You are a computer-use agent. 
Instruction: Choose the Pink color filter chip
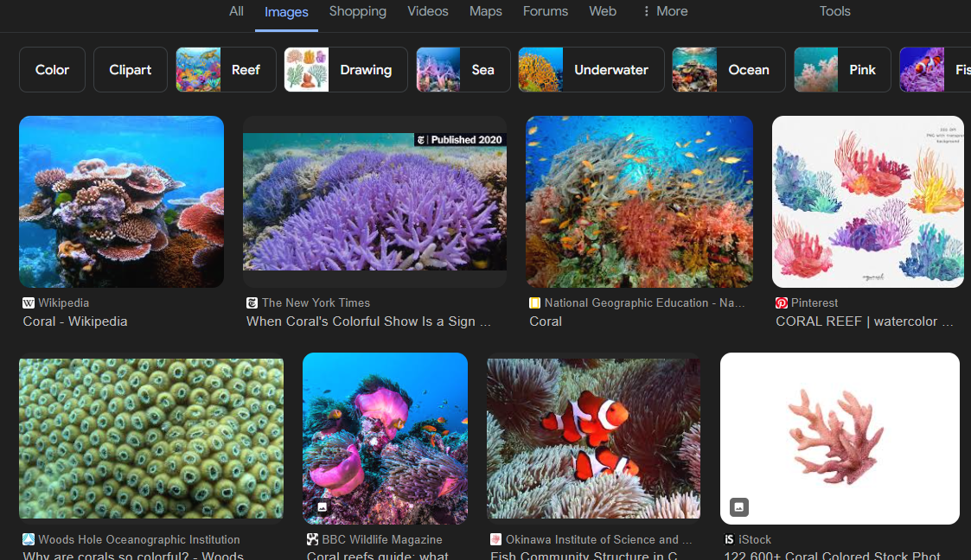point(842,70)
